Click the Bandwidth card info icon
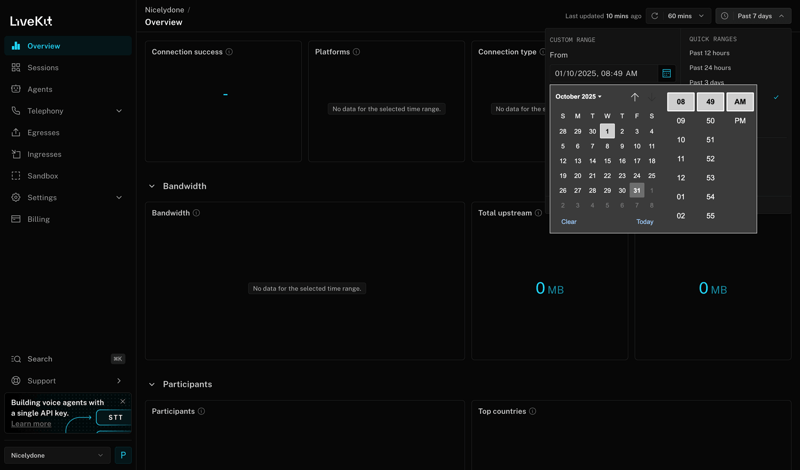 click(x=196, y=213)
